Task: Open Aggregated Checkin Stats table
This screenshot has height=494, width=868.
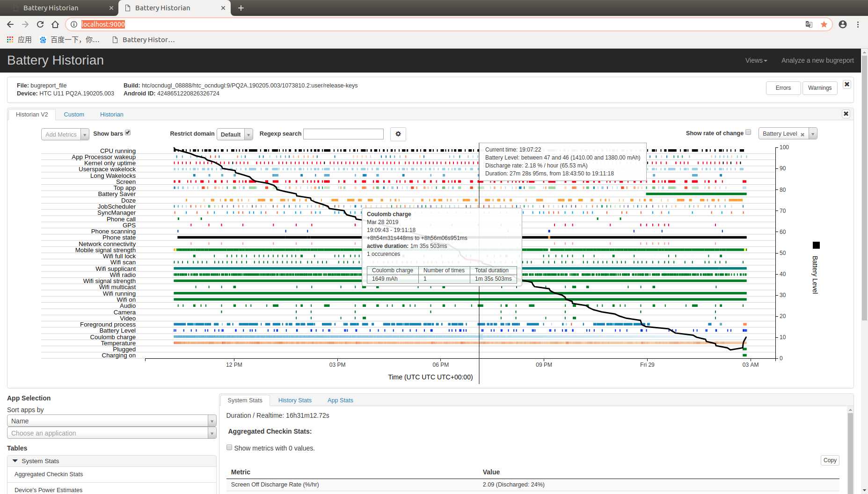Action: [x=112, y=474]
